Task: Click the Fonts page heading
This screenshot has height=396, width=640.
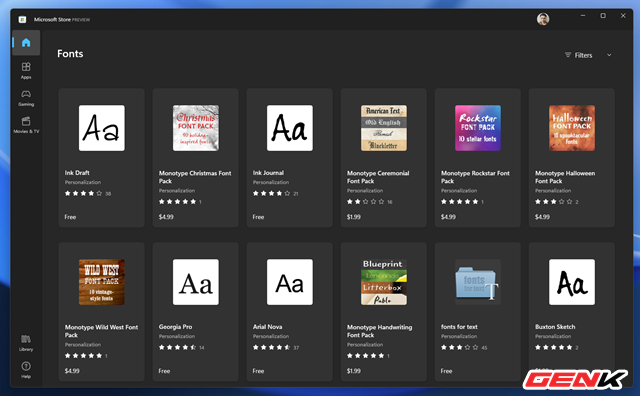Action: pos(70,53)
